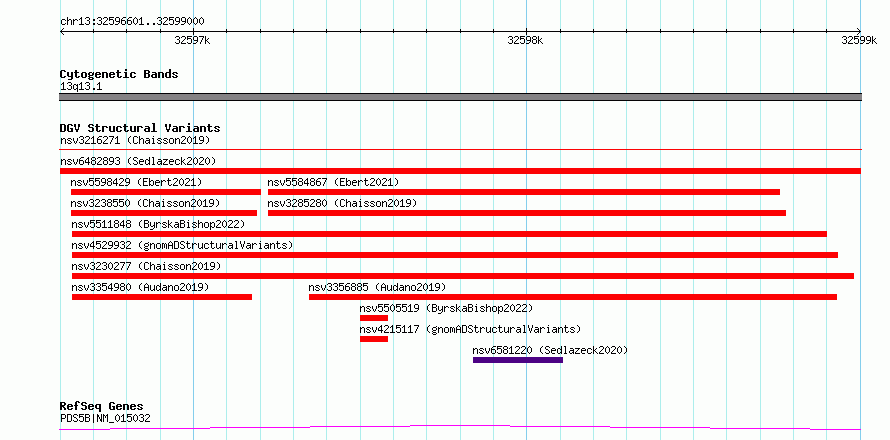Select the nsv3285280 (Chaisson2019) label
Image resolution: width=890 pixels, height=440 pixels.
pos(342,203)
